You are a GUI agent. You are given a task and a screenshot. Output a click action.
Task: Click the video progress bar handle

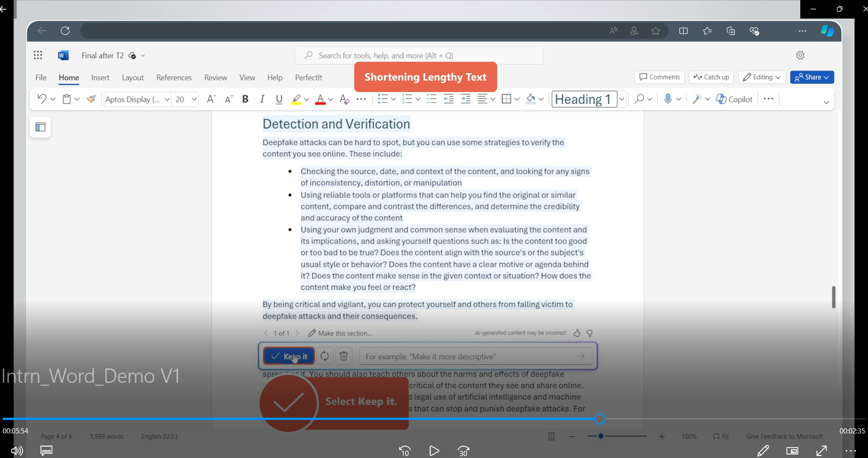[x=600, y=419]
